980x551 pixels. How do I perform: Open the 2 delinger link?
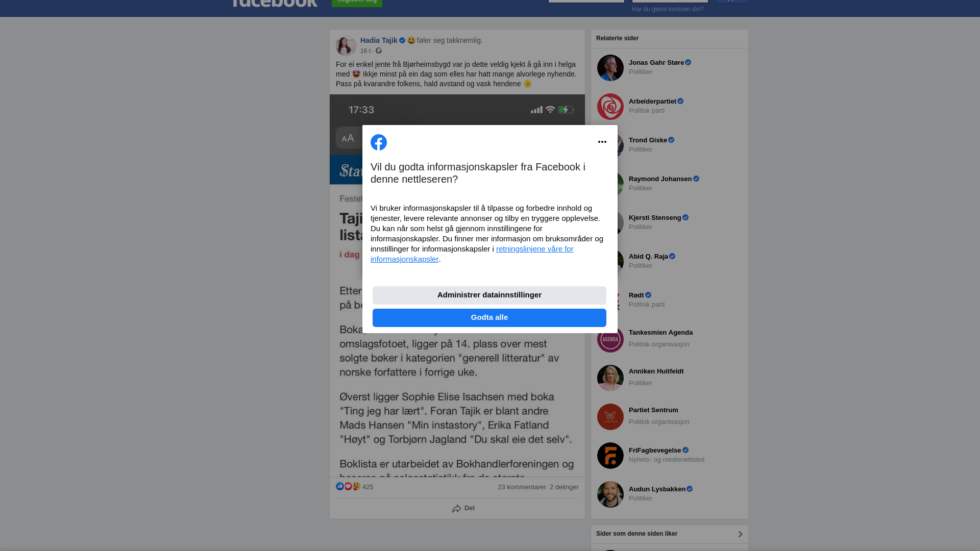pyautogui.click(x=564, y=487)
